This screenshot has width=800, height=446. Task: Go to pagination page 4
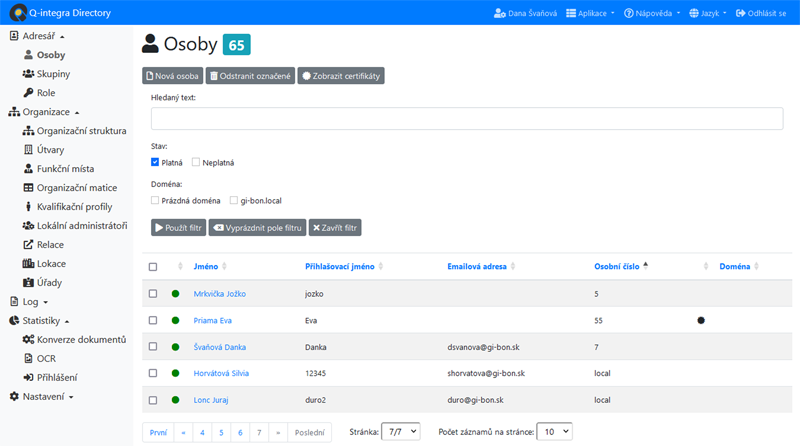tap(203, 432)
